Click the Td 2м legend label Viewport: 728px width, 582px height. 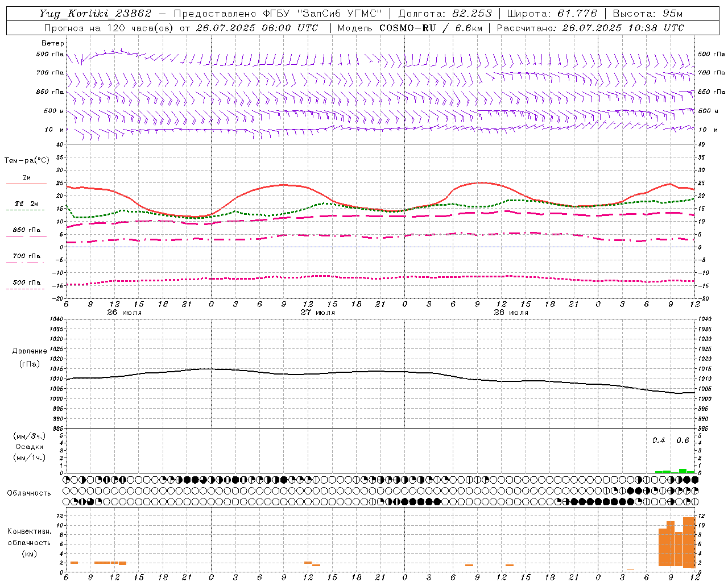coord(27,203)
